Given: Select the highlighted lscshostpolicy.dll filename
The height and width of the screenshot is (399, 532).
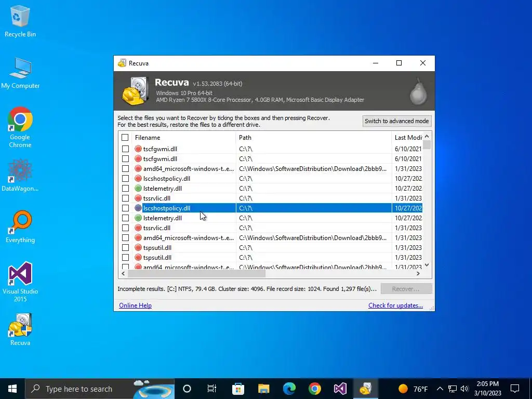Looking at the screenshot, I should pyautogui.click(x=167, y=208).
